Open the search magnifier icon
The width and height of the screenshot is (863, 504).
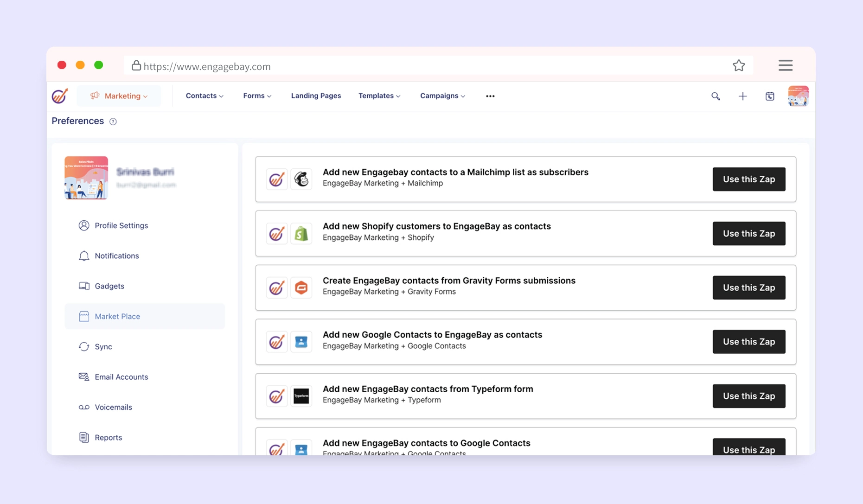tap(716, 96)
